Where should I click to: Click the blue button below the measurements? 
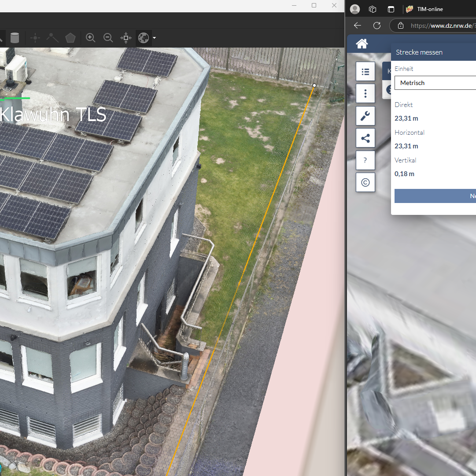click(435, 196)
